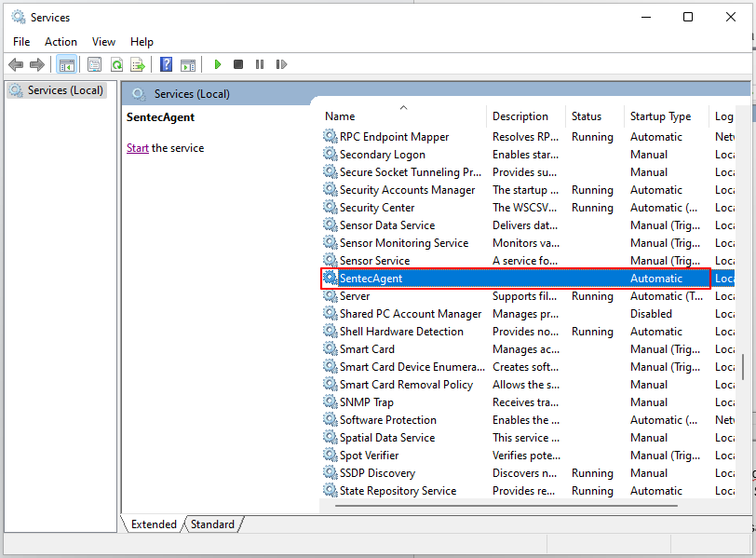Sort by the Startup Type column header
This screenshot has height=558, width=756.
coord(666,116)
